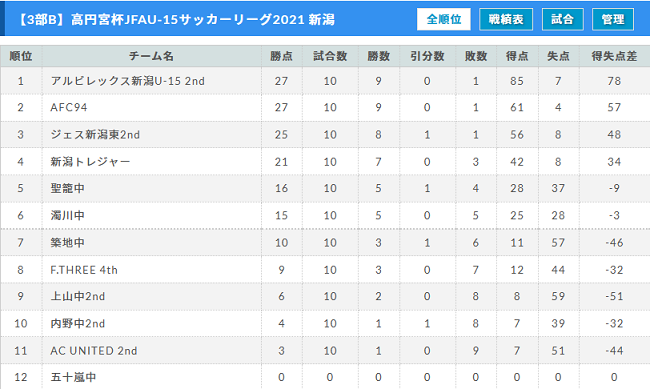Select team AFC94 in the table
The width and height of the screenshot is (650, 389).
pos(69,107)
